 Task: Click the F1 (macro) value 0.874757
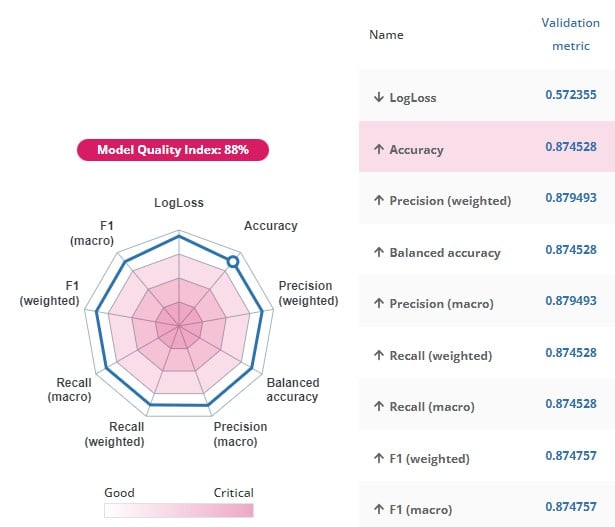(570, 508)
